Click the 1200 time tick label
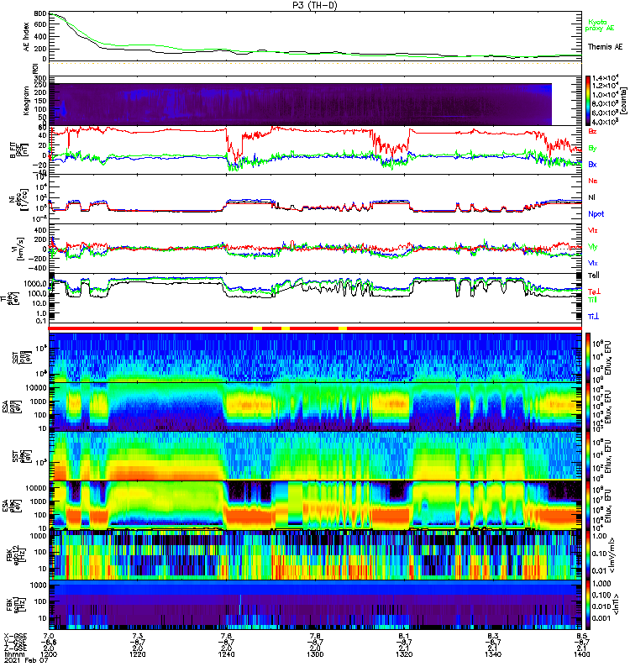 click(49, 654)
